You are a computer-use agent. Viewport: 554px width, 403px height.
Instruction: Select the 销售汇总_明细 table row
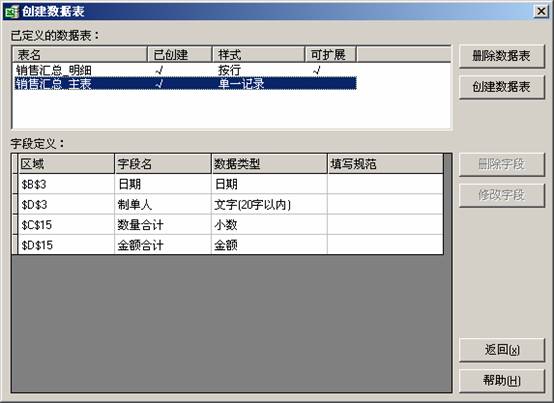(185, 70)
